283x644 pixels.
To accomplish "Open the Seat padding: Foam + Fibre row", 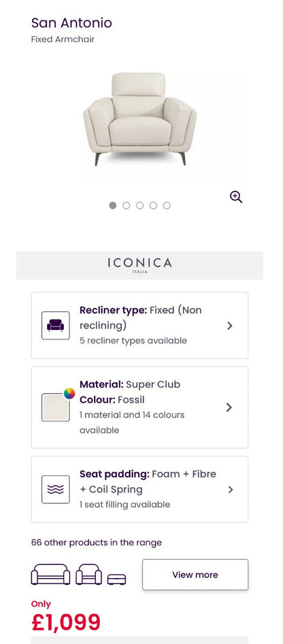I will click(x=139, y=489).
